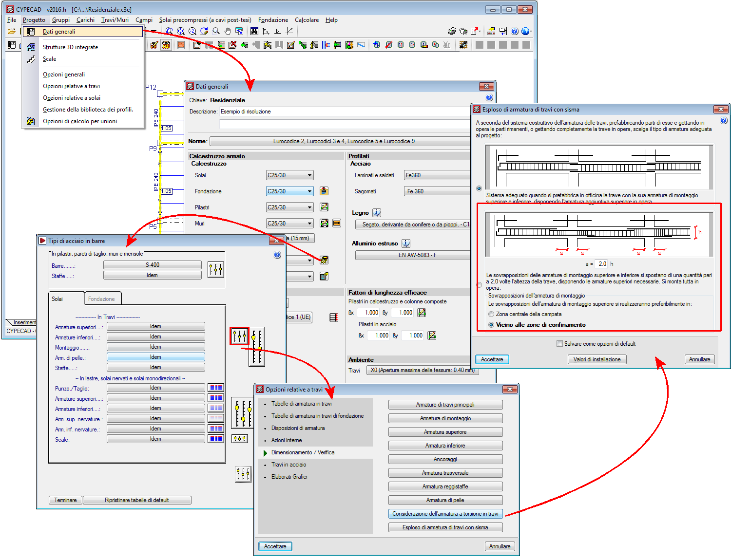Select Dimensionamento / Verifica category
The image size is (731, 560).
[x=303, y=452]
